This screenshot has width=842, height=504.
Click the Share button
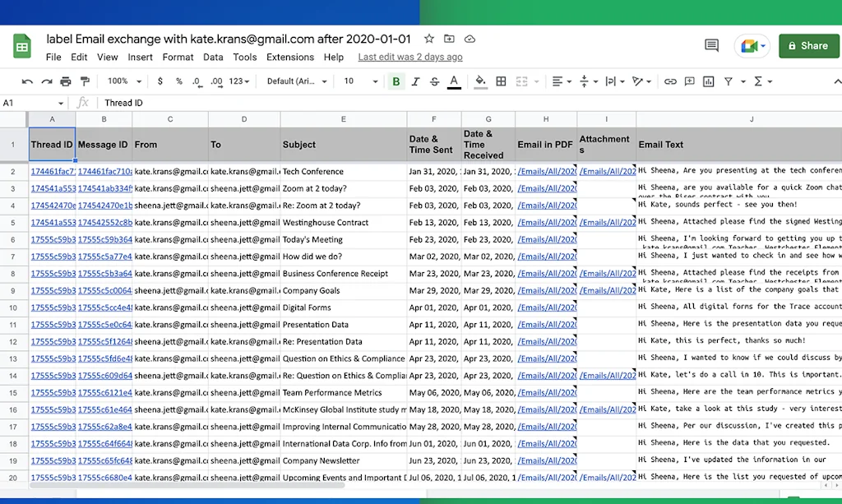point(808,45)
